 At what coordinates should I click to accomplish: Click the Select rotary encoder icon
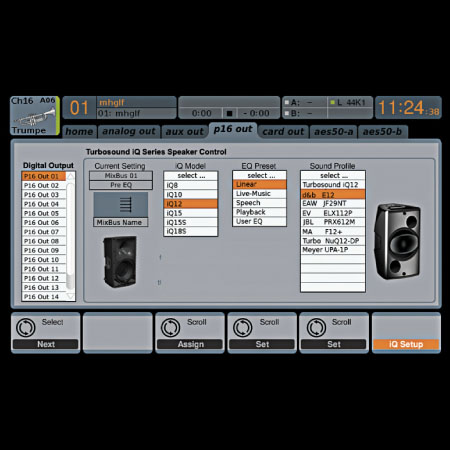coord(26,327)
